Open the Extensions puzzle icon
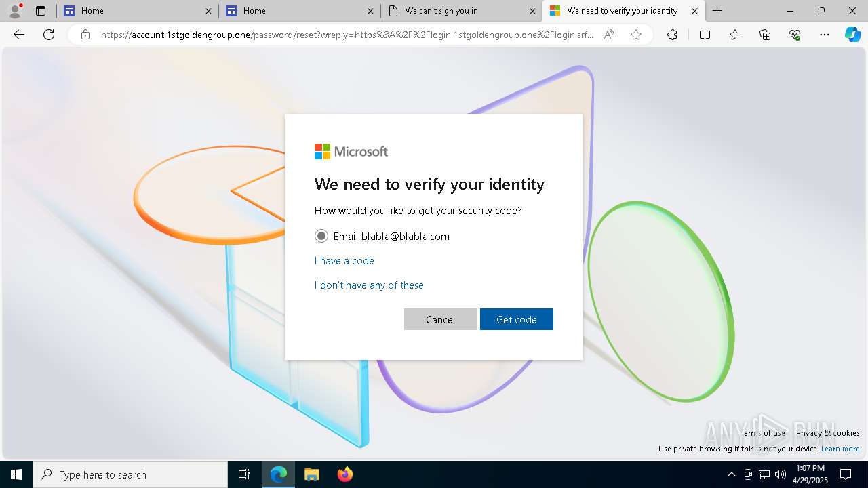 [x=672, y=35]
